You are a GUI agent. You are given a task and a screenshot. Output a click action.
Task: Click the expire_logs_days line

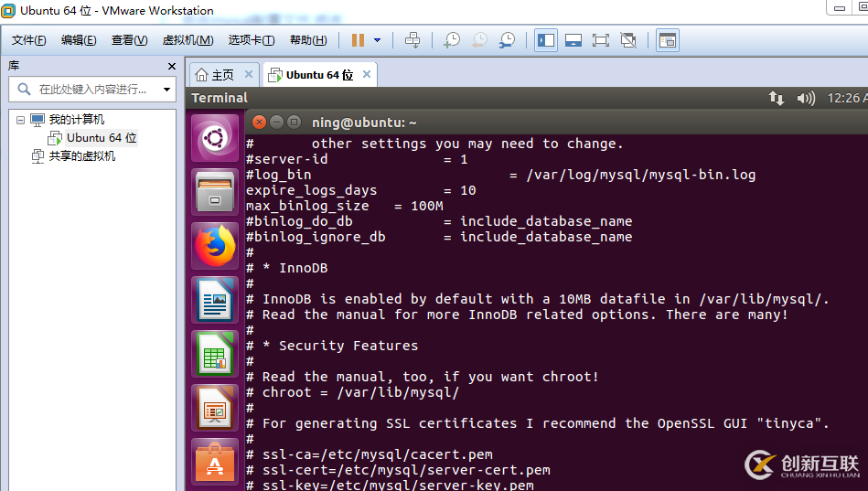click(x=361, y=190)
